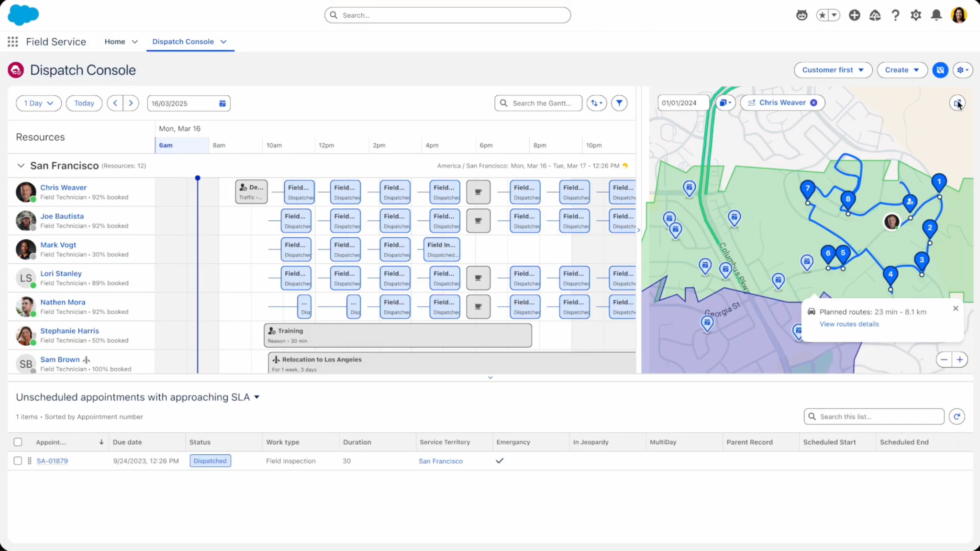
Task: Click Relocation to Los Angeles block
Action: 452,363
